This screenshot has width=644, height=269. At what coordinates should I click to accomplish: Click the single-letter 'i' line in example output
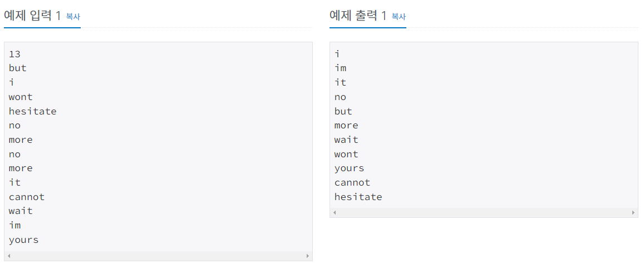coord(337,54)
